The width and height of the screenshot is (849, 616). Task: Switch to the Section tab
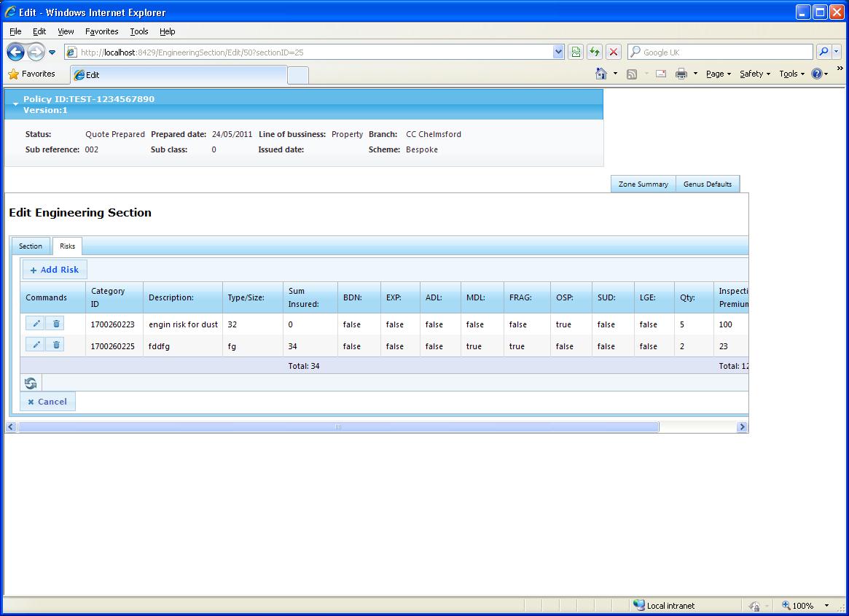[x=31, y=246]
